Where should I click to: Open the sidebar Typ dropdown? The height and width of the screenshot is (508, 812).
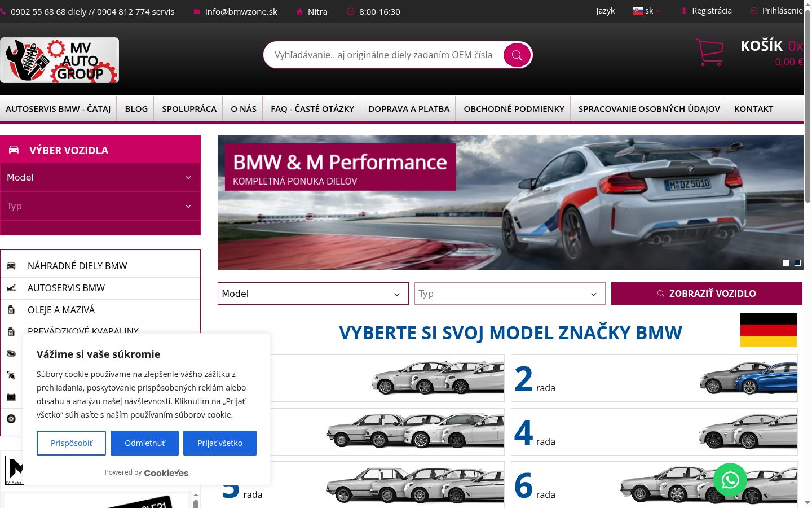[100, 206]
